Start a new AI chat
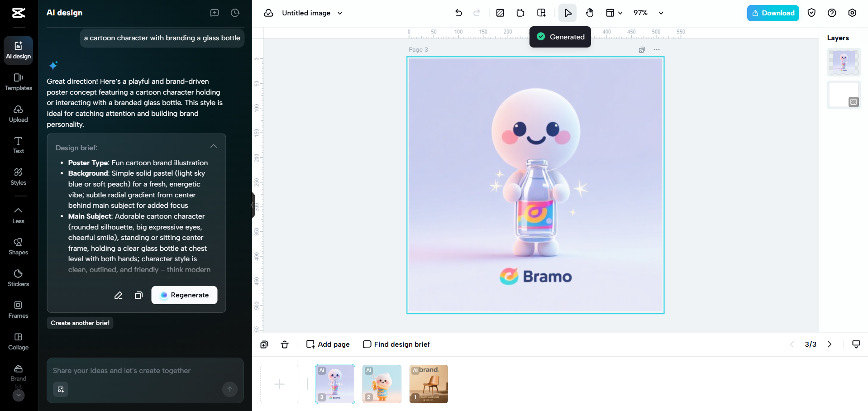Viewport: 868px width, 411px height. coord(215,13)
